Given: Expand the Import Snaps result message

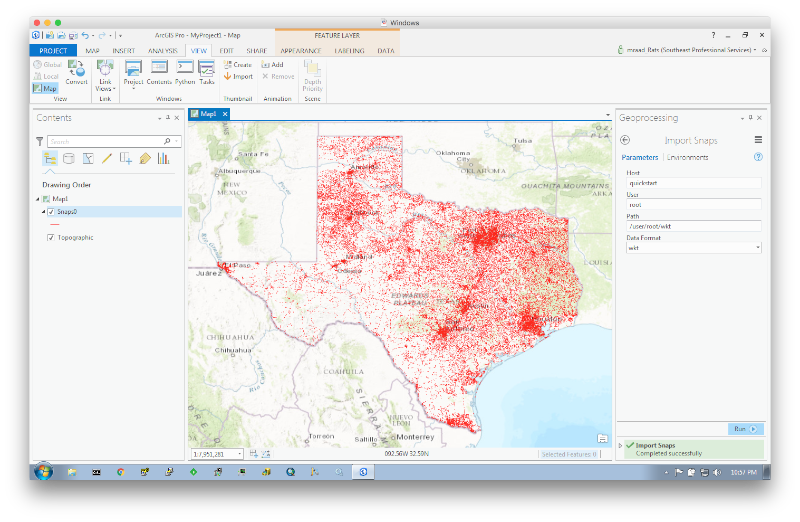Looking at the screenshot, I should pyautogui.click(x=620, y=445).
